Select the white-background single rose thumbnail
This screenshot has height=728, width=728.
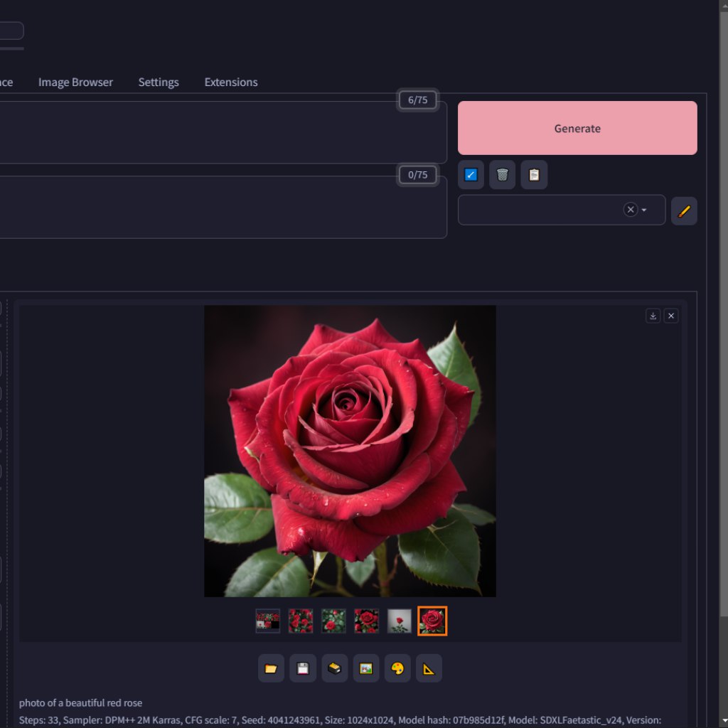[400, 621]
